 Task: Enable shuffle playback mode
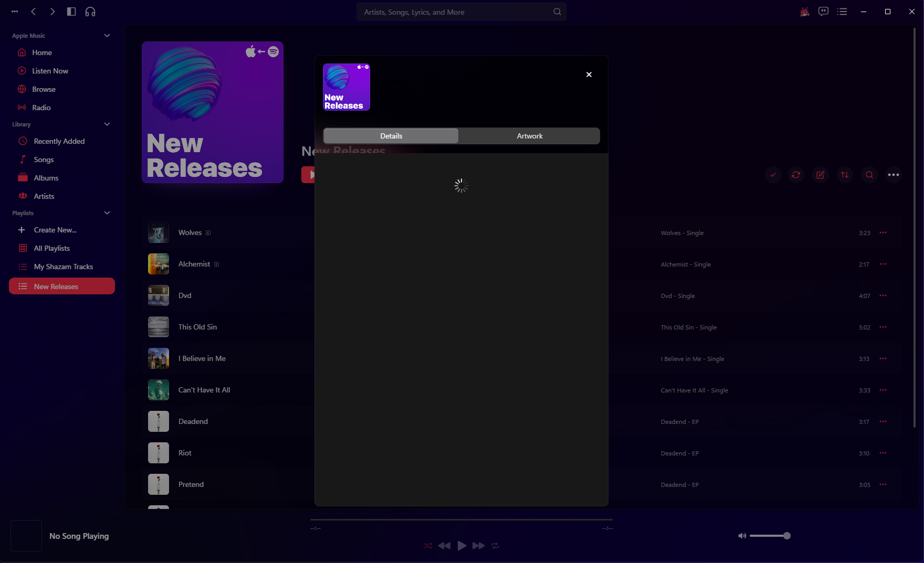[x=427, y=546]
